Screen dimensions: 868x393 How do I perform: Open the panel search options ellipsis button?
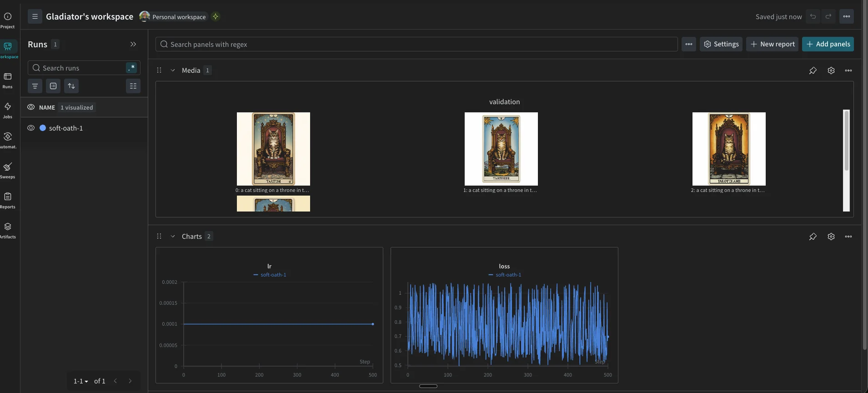pos(689,44)
